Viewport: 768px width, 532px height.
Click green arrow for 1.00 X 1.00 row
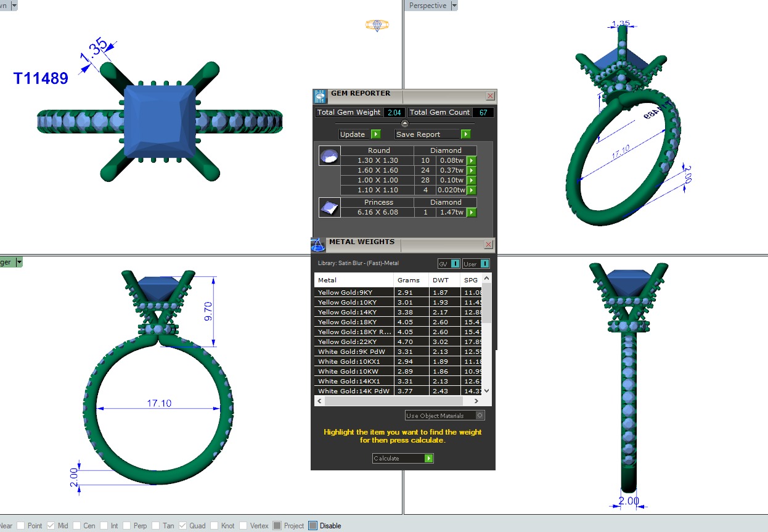[x=472, y=181]
